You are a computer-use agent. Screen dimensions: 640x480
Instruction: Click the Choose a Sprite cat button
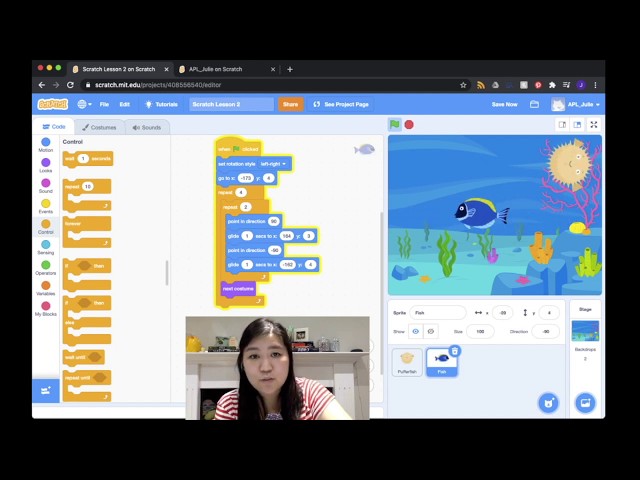click(548, 403)
